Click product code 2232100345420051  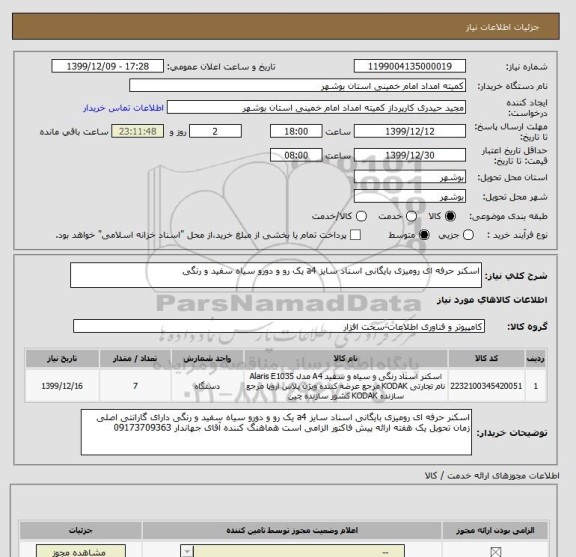tap(486, 386)
